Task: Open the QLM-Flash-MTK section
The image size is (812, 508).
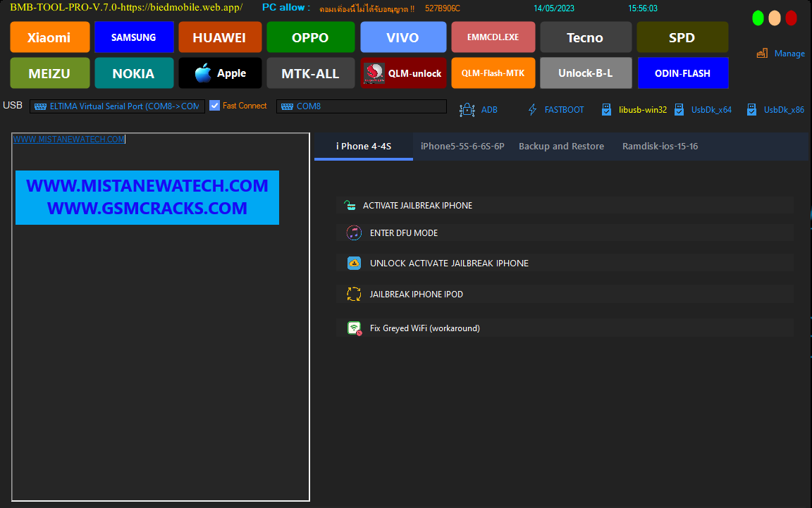Action: pyautogui.click(x=493, y=73)
